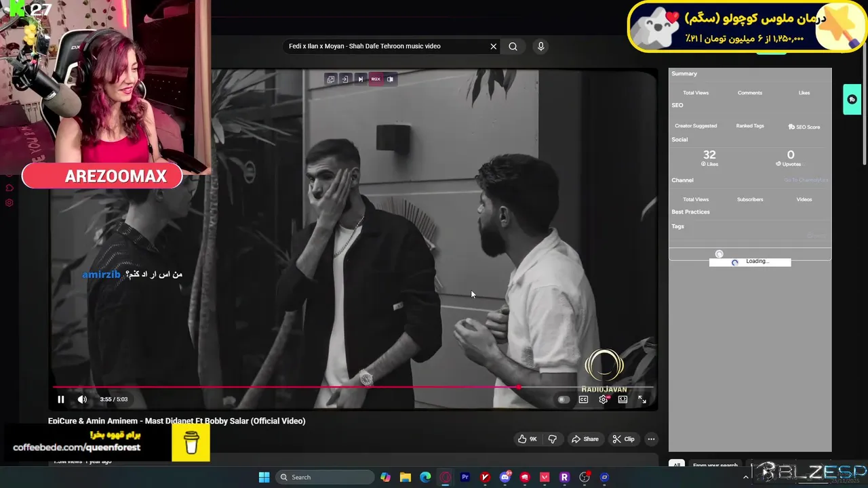Show hidden tray icons chevron
The image size is (868, 488).
coord(745,477)
